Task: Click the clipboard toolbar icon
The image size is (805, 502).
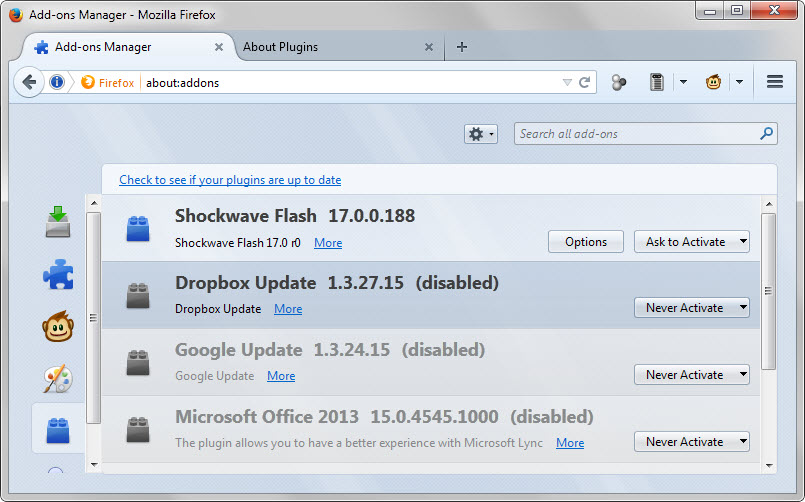Action: pyautogui.click(x=657, y=82)
